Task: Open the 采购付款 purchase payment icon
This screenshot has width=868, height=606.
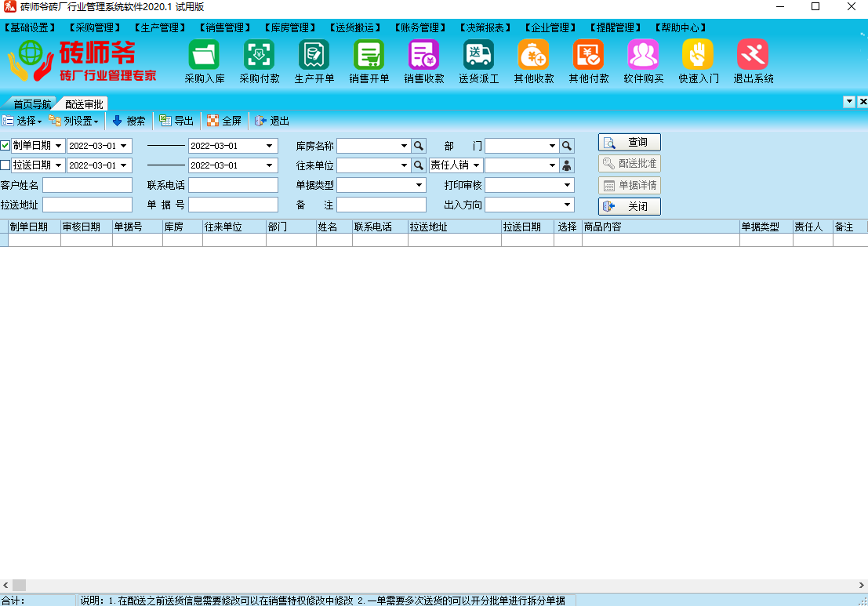Action: 259,61
